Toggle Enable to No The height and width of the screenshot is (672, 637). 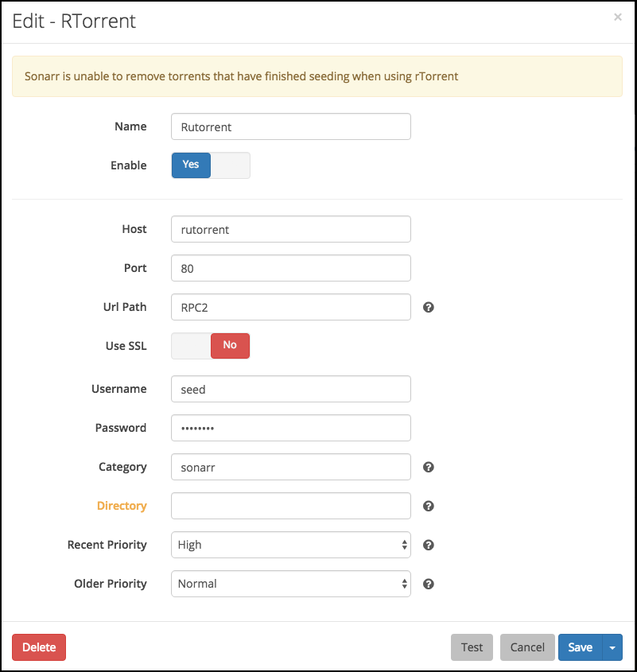231,165
